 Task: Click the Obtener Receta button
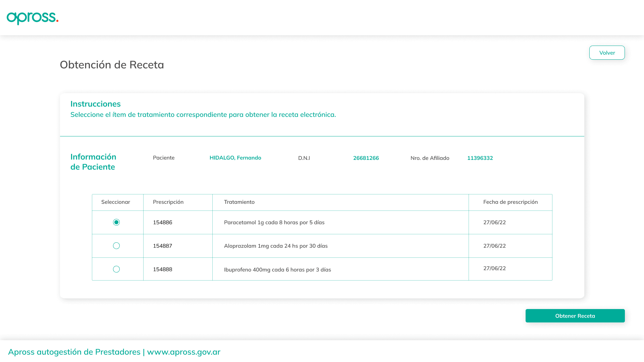click(575, 316)
